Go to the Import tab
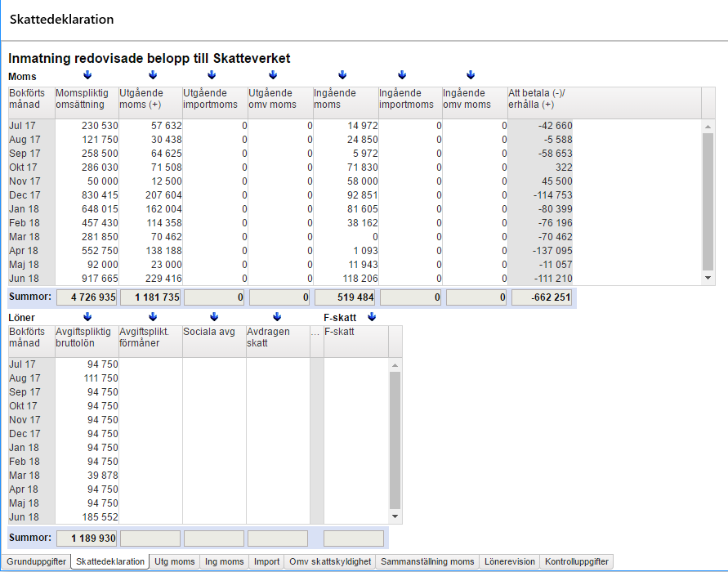728x572 pixels. 266,561
